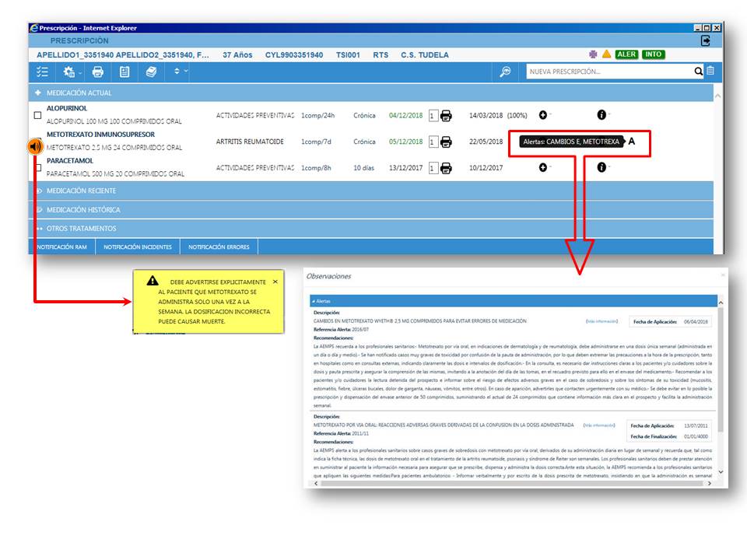Click the yellow warning triangle in header
Viewport: 747px width, 560px height.
pyautogui.click(x=606, y=54)
